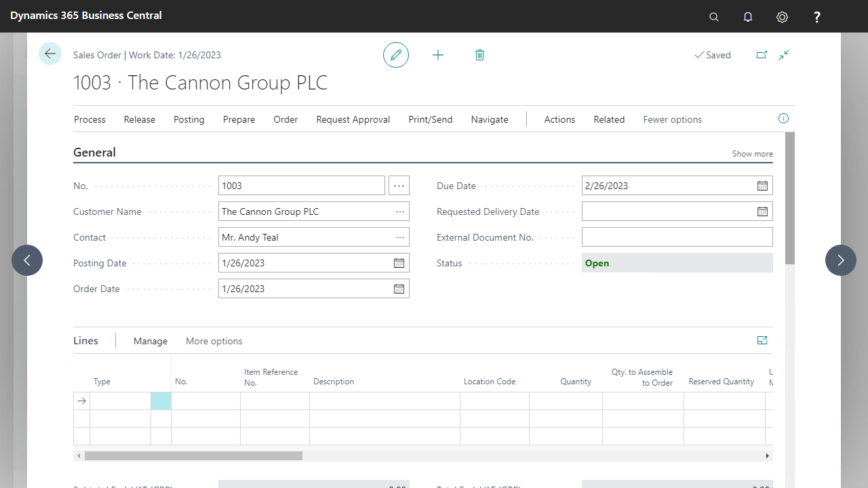Viewport: 868px width, 488px height.
Task: Open the Related menu
Action: coord(609,119)
